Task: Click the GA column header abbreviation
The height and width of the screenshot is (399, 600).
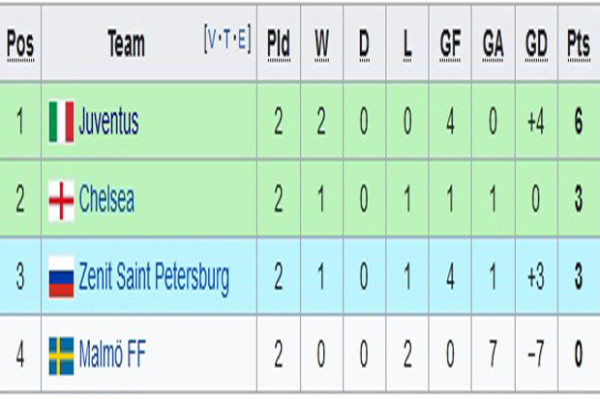Action: 493,44
